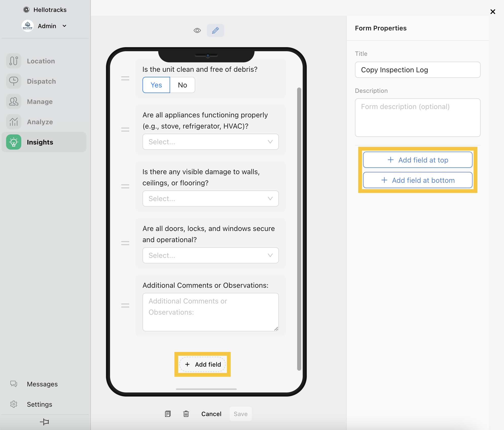504x430 pixels.
Task: Select the pencil edit mode icon
Action: point(215,30)
